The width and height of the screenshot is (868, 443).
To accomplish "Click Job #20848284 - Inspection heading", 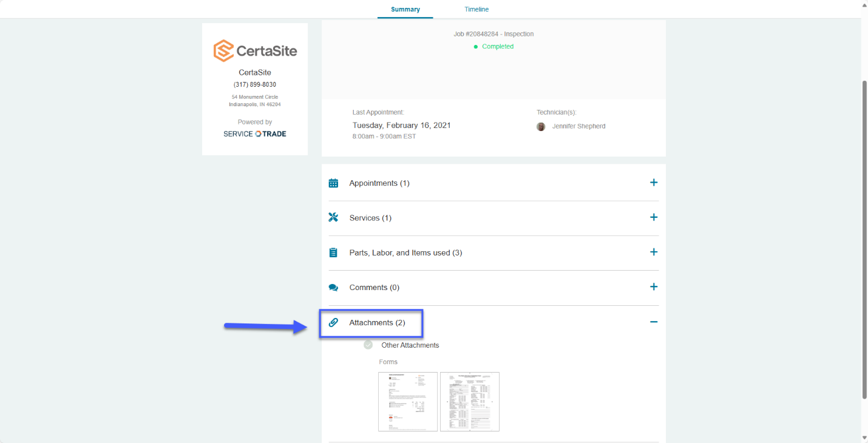I will click(493, 34).
